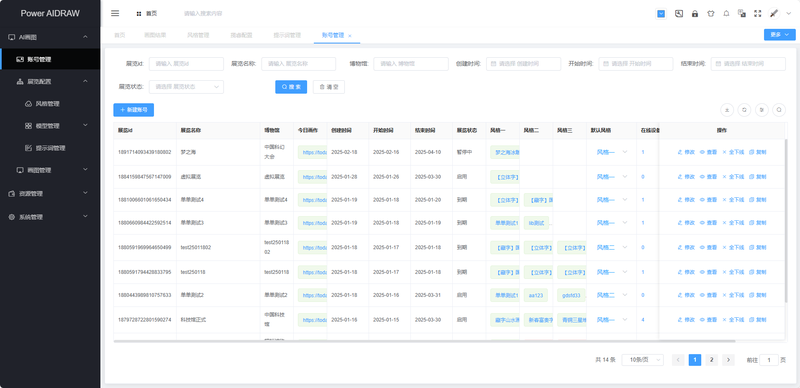This screenshot has height=388, width=800.
Task: Click the blue 搜索 button
Action: point(291,87)
